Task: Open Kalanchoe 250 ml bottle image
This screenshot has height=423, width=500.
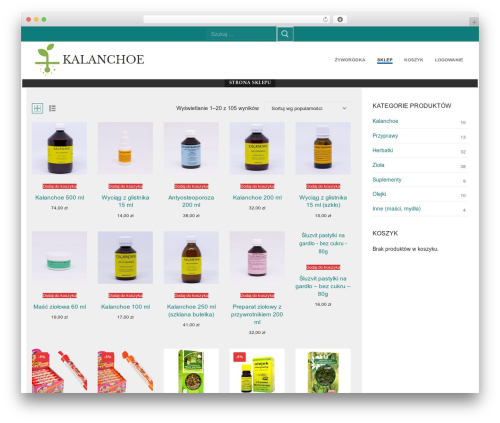Action: click(191, 257)
